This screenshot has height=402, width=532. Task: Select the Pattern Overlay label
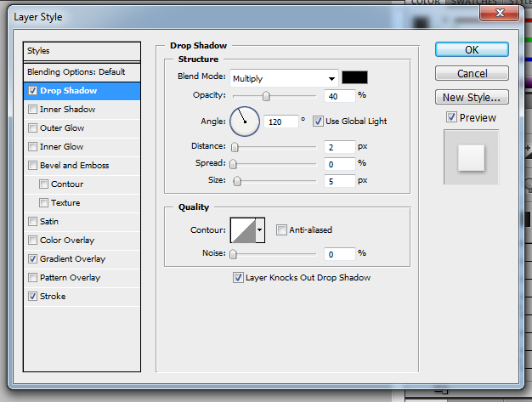(x=70, y=278)
